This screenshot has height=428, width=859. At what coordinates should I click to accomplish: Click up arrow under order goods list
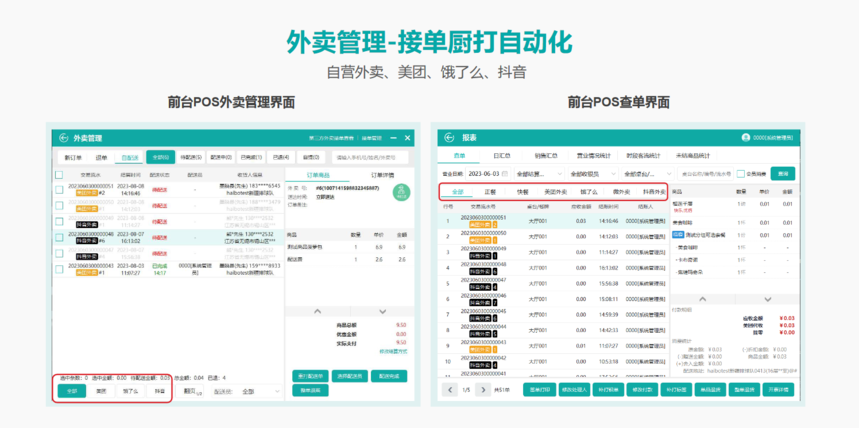[x=317, y=311]
